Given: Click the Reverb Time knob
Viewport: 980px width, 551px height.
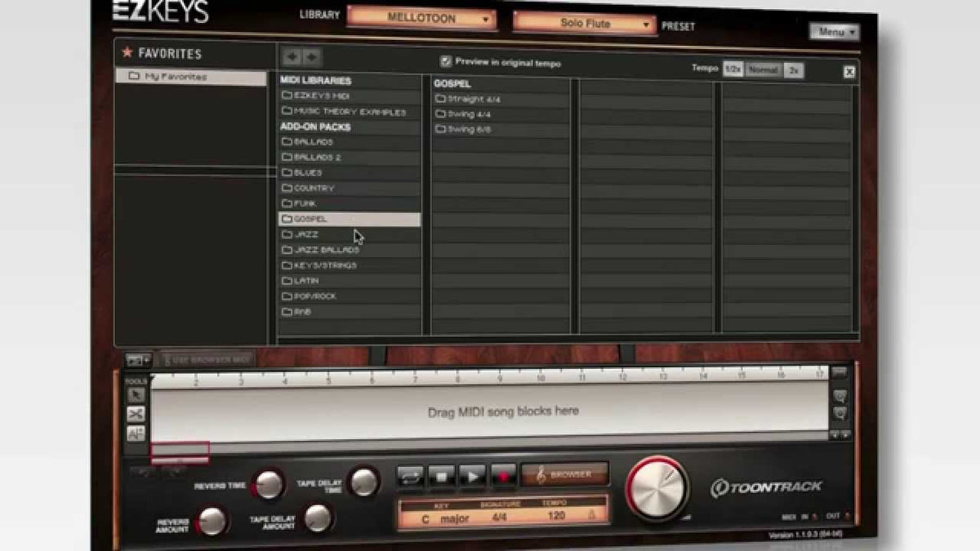Looking at the screenshot, I should click(269, 484).
